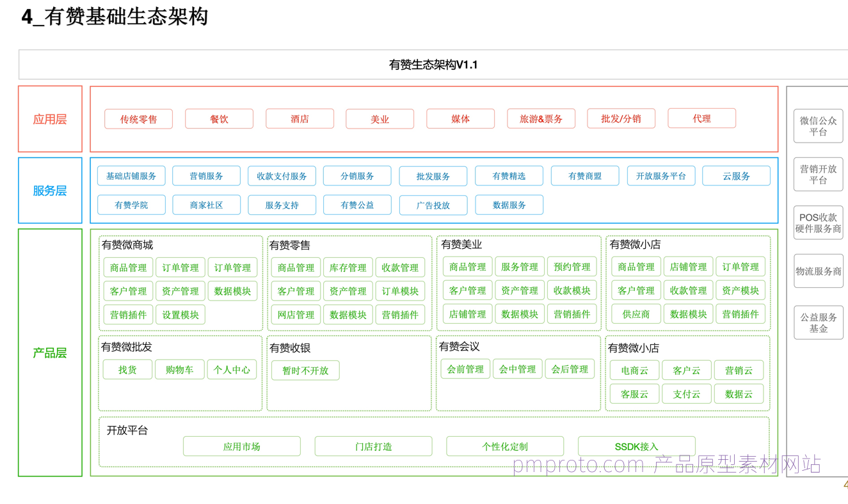
Task: Select the 找货 box
Action: (127, 370)
